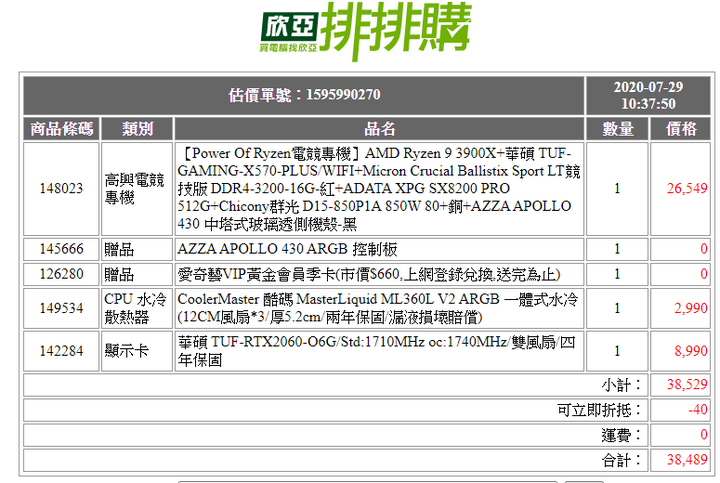Click the CoolerMaster MasterLiquid ML360L item name
This screenshot has height=483, width=720.
pyautogui.click(x=379, y=308)
